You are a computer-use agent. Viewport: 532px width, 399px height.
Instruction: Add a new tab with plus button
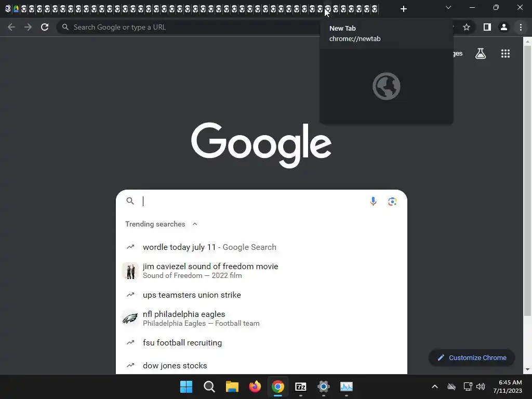coord(403,9)
